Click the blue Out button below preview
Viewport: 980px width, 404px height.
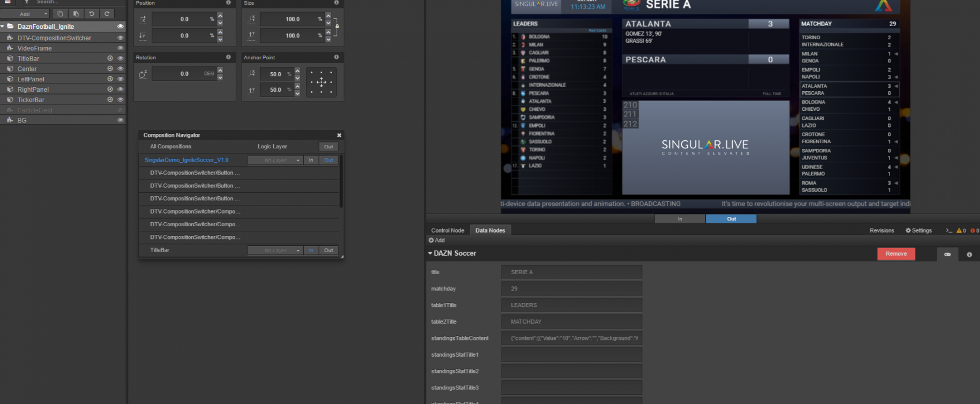pyautogui.click(x=731, y=219)
